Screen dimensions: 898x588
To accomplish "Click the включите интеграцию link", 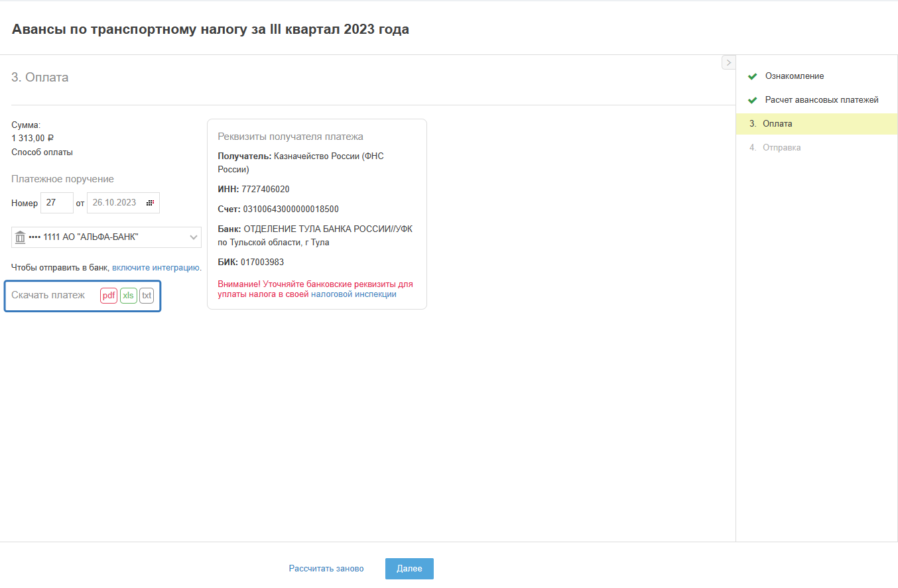I will click(156, 268).
